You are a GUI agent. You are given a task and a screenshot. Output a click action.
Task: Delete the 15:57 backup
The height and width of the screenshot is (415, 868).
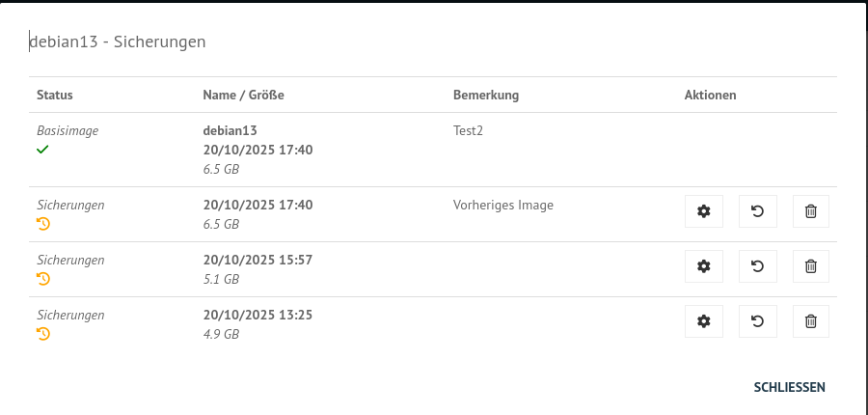tap(810, 266)
